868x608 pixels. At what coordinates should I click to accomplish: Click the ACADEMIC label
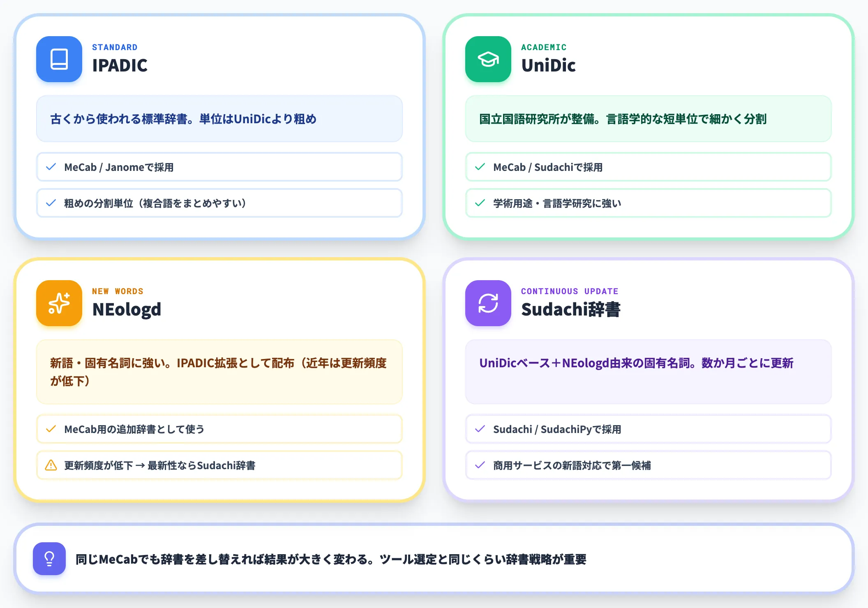coord(544,47)
